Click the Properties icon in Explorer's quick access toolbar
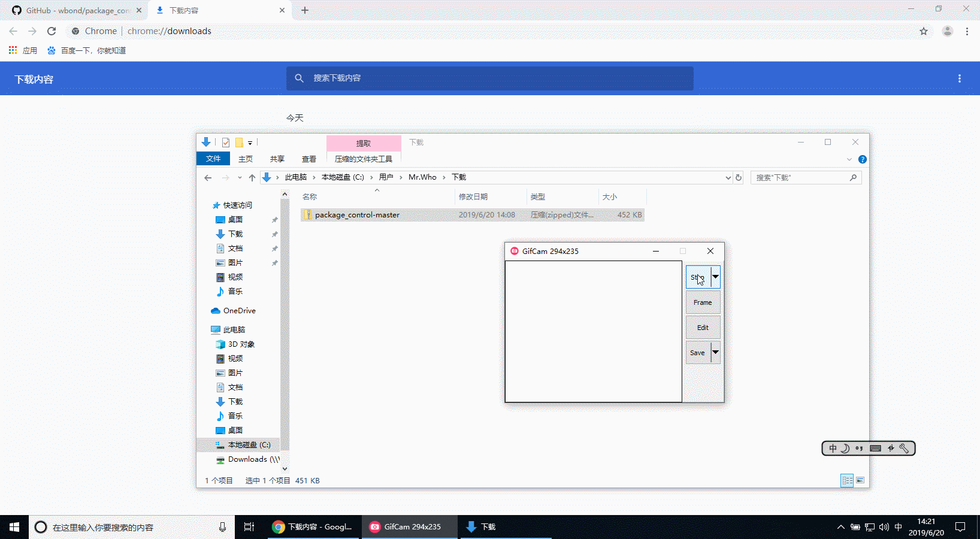 (x=226, y=143)
